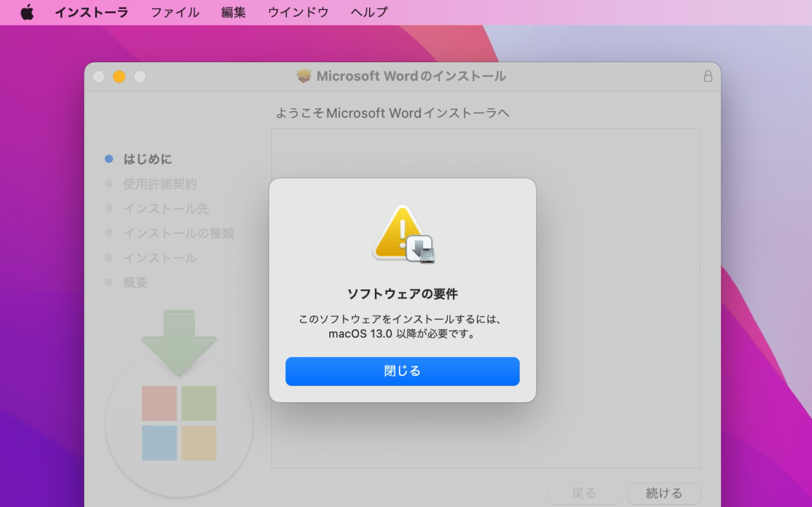Open the ヘルプ menu

tap(369, 12)
